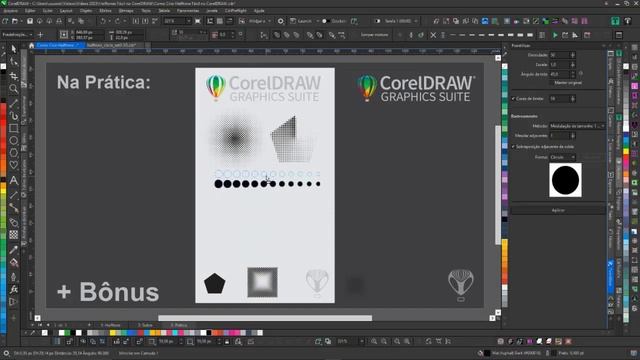The width and height of the screenshot is (640, 360).
Task: Open the Método dropdown in docker
Action: coord(577,126)
